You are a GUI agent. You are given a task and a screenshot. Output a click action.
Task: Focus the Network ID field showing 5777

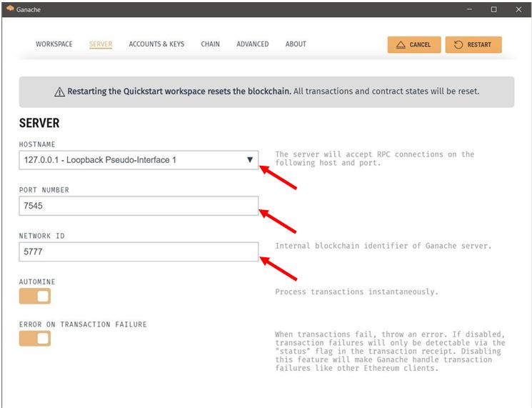[x=139, y=252]
